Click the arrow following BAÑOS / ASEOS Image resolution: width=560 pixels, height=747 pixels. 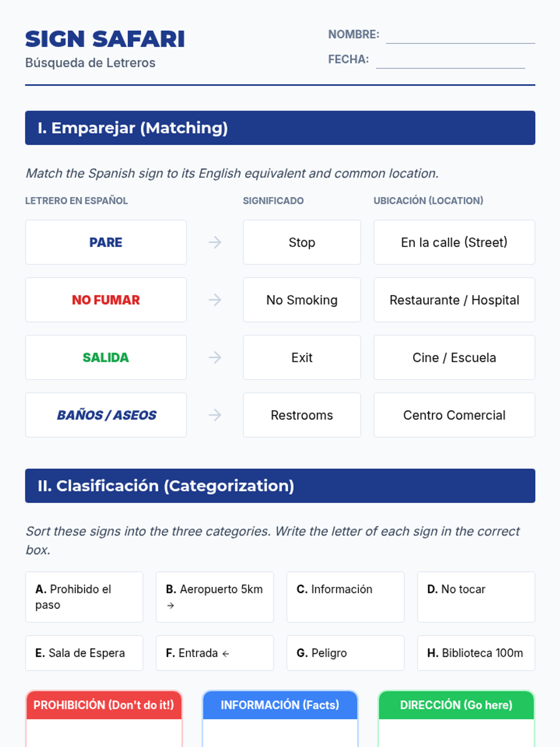tap(215, 415)
